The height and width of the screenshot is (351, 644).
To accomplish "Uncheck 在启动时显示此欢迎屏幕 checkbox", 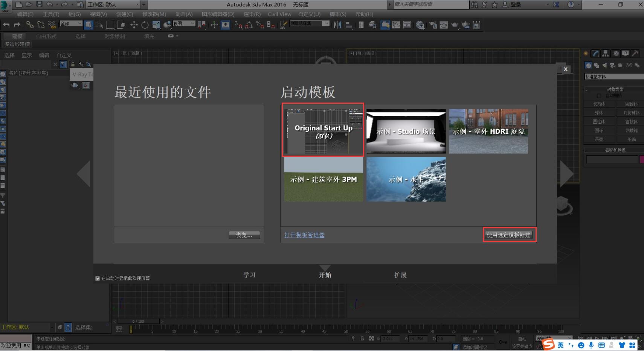I will [98, 278].
